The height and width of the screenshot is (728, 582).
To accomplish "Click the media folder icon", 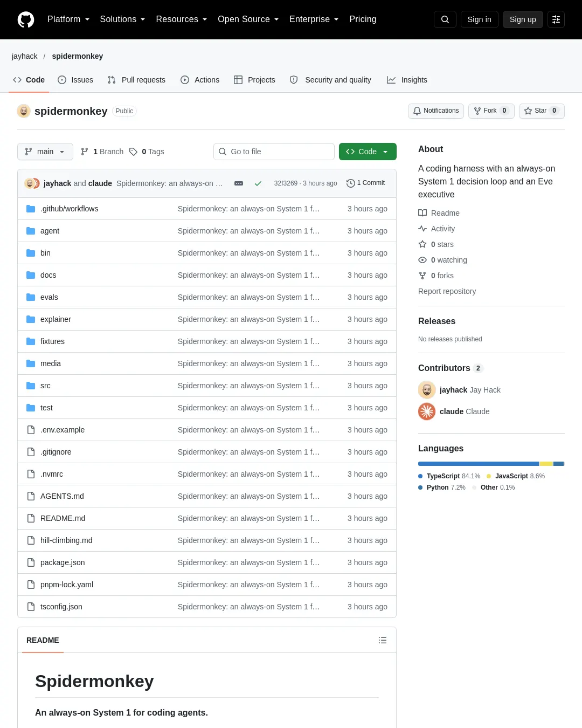I will (x=31, y=363).
